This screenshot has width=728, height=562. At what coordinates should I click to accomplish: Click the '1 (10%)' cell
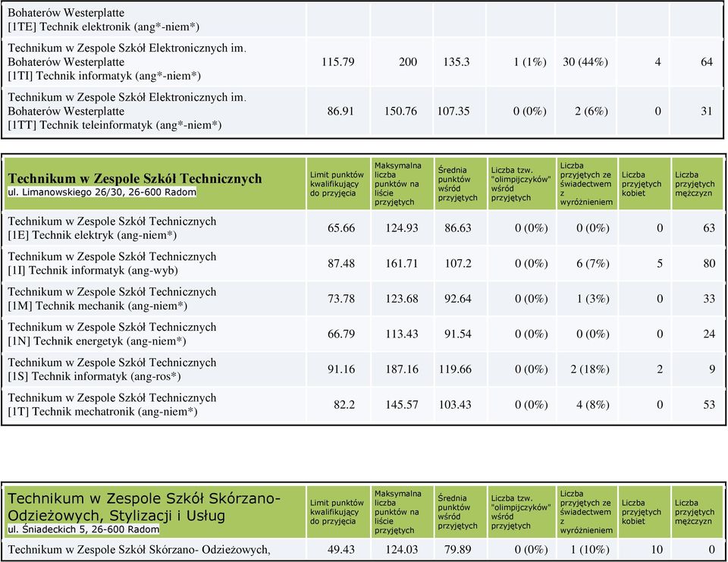point(590,549)
